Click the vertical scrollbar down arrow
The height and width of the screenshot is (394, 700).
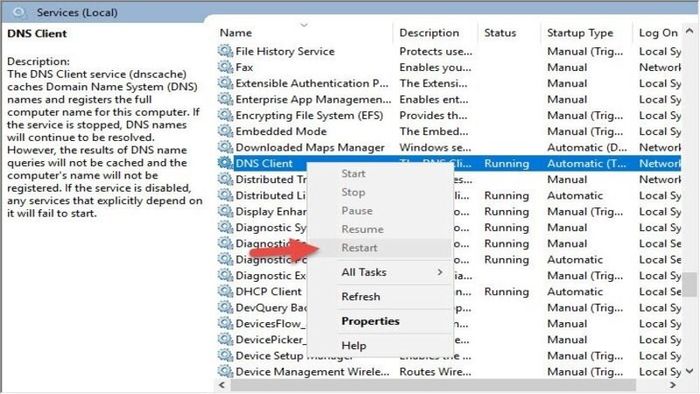[690, 371]
